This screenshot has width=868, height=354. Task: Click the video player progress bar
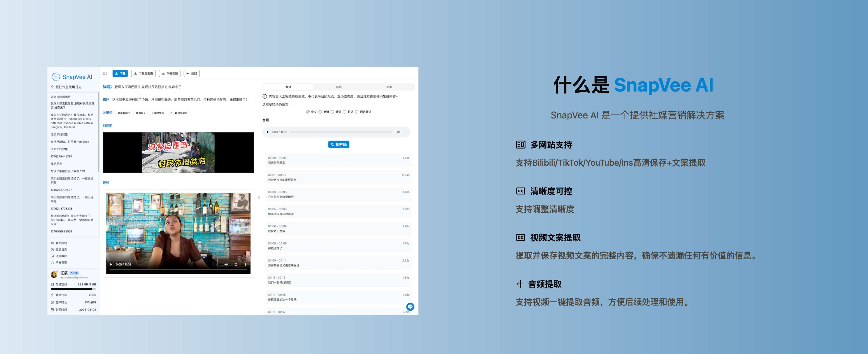pyautogui.click(x=178, y=270)
